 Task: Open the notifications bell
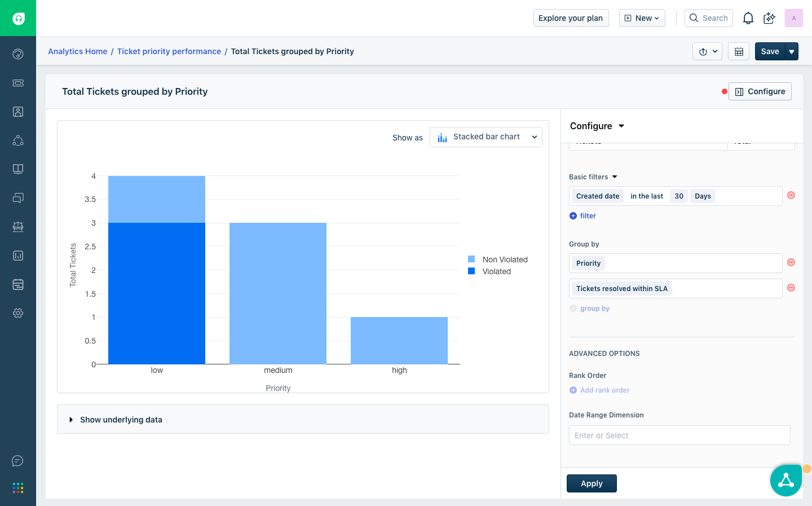[x=748, y=18]
